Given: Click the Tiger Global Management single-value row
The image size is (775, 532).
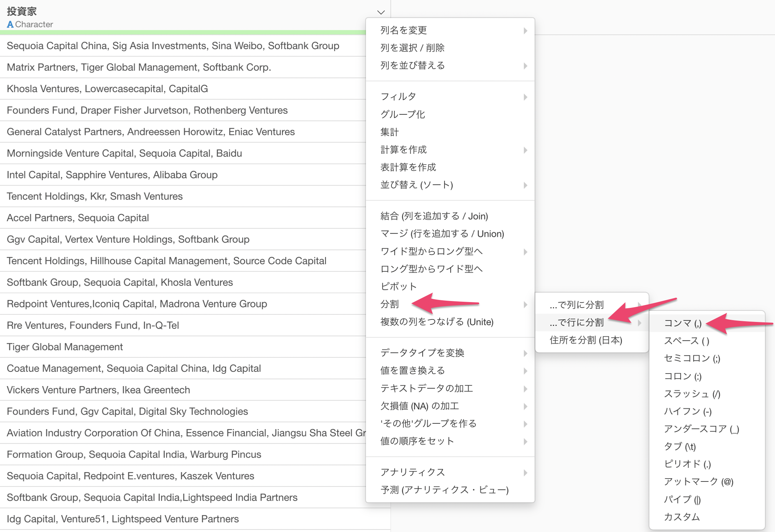Looking at the screenshot, I should tap(183, 347).
